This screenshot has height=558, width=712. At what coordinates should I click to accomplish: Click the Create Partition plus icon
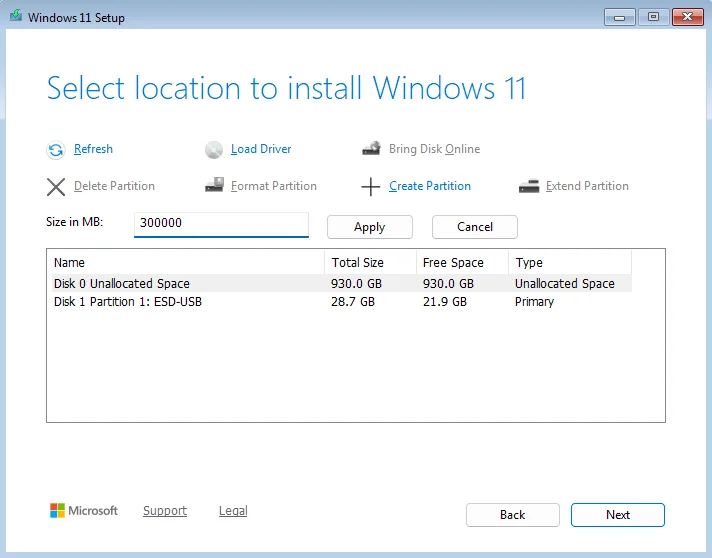(371, 187)
